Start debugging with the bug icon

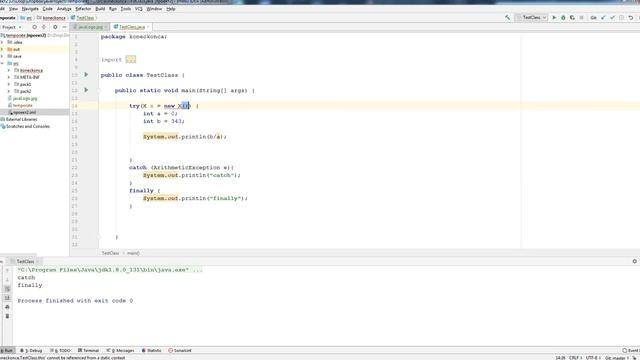pos(563,18)
